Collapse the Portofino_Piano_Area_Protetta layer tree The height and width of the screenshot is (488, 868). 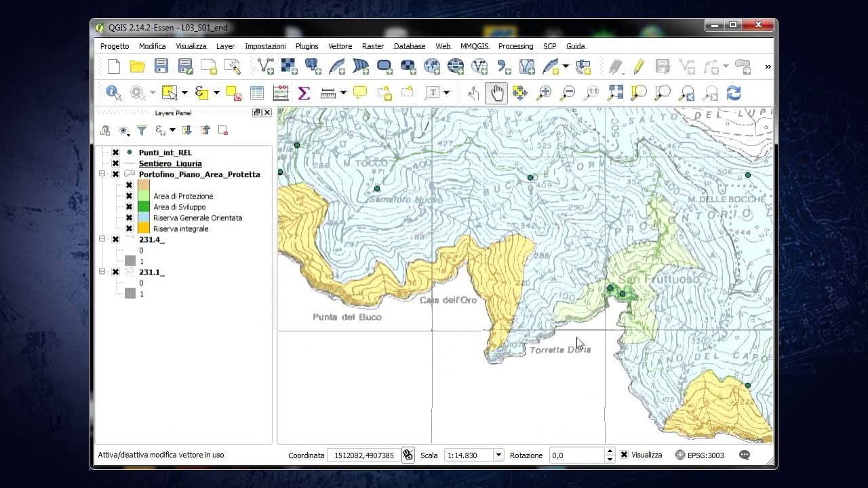click(x=102, y=174)
